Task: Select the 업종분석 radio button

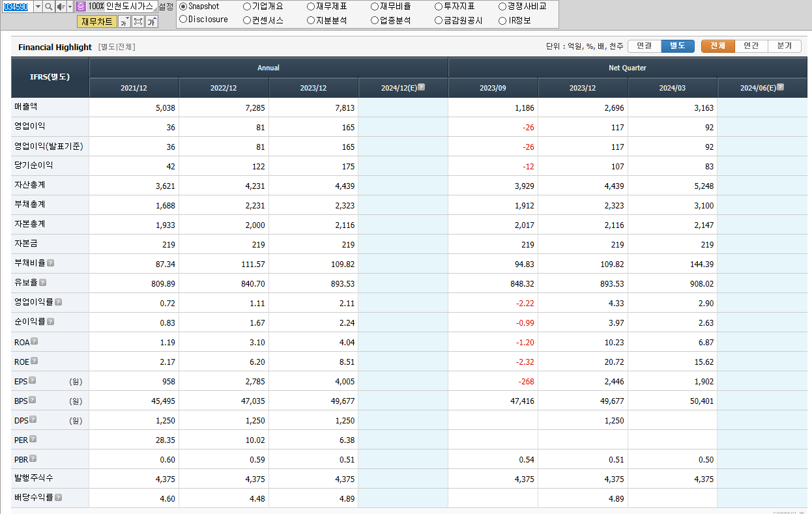Action: [x=375, y=20]
